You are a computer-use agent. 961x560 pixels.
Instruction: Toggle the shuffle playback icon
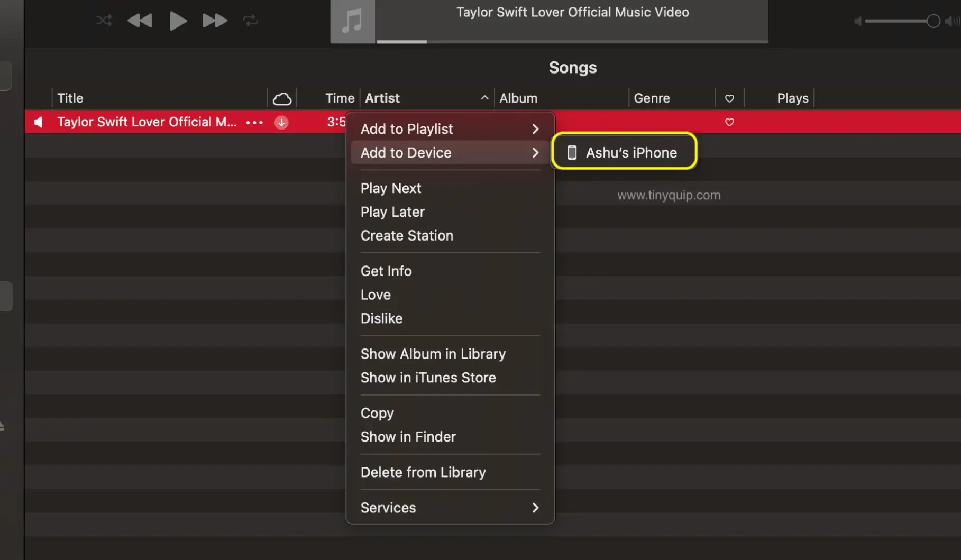(104, 21)
